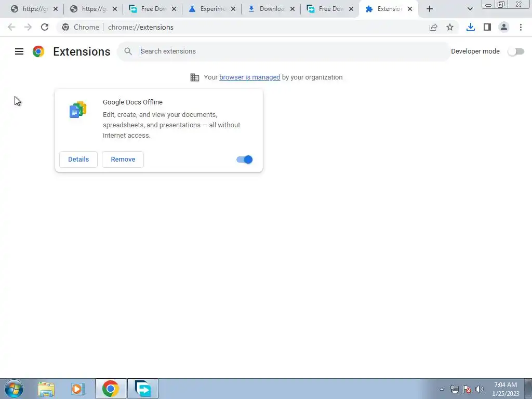Click the 'Google Docs Offline' extension name
The height and width of the screenshot is (399, 532).
coord(132,102)
